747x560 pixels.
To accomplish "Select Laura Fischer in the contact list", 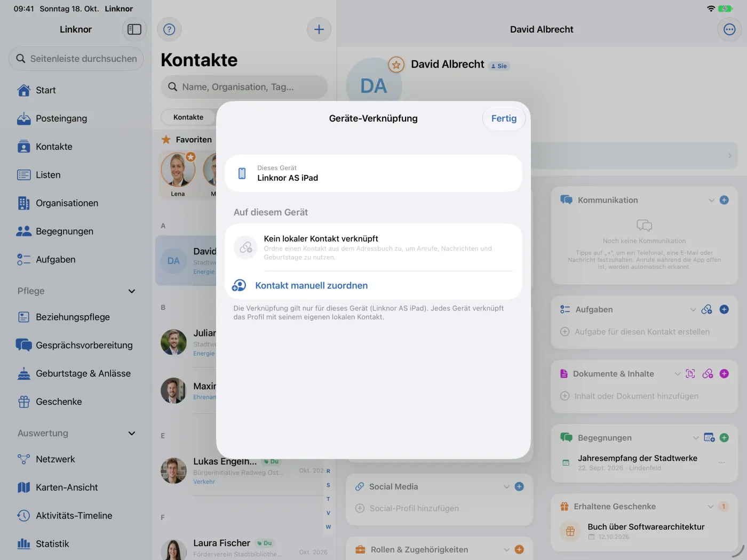I will [244, 548].
